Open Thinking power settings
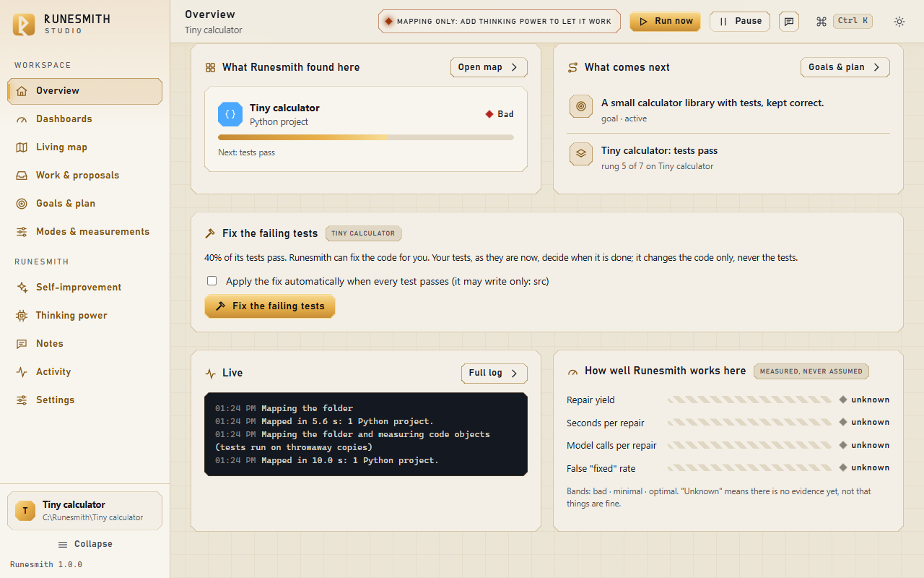This screenshot has height=578, width=924. point(84,316)
